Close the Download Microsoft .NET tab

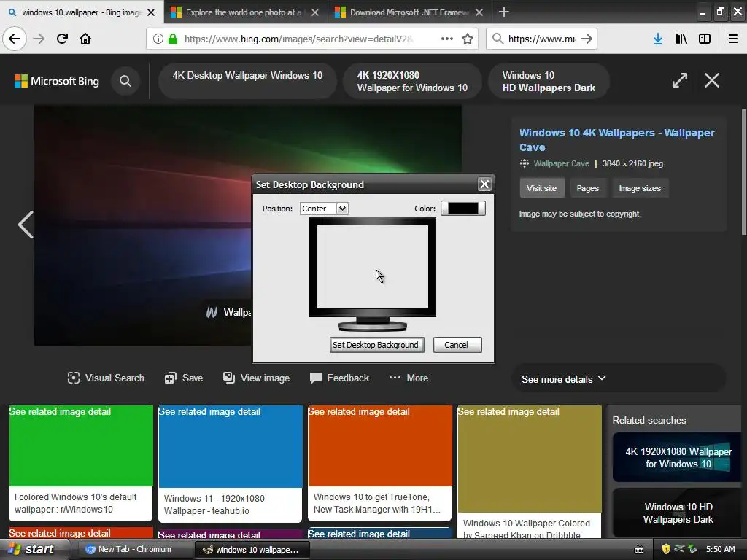(479, 12)
